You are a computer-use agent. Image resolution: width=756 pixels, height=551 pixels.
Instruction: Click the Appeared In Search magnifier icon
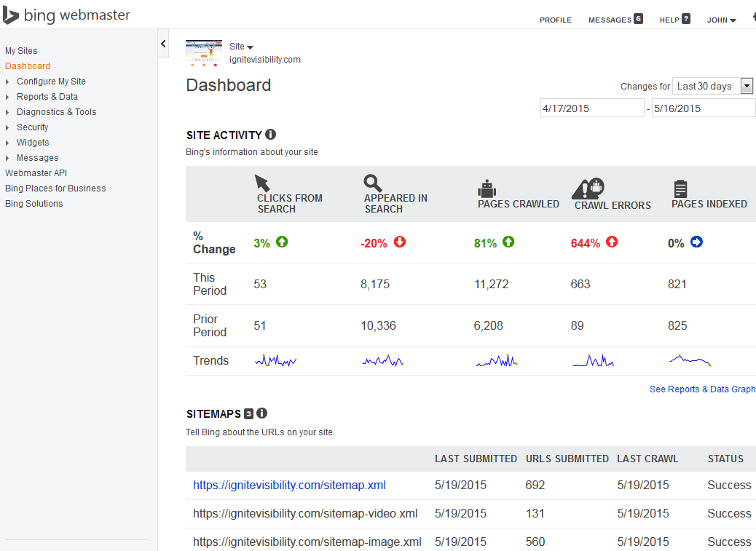[x=372, y=183]
